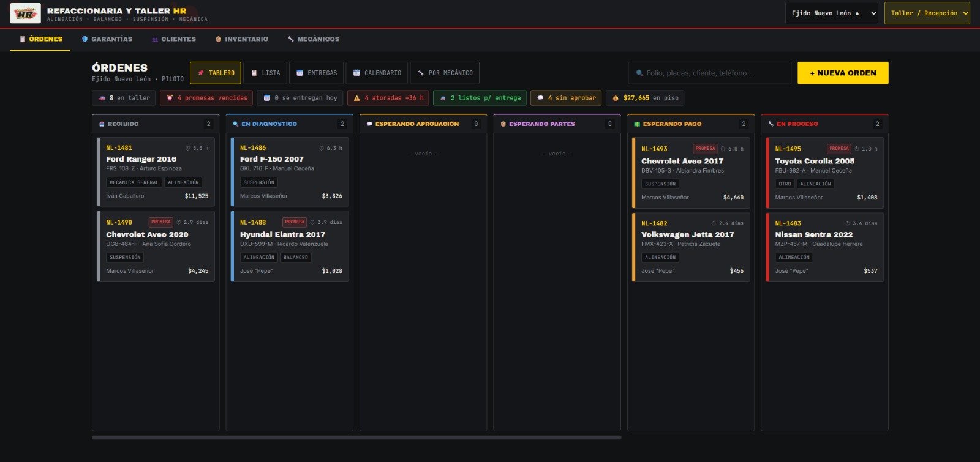The image size is (980, 462).
Task: Open order folio NL-1493
Action: pos(654,149)
